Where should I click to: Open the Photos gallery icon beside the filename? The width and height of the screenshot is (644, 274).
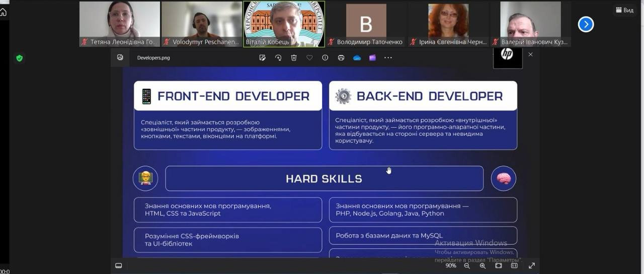coord(120,57)
